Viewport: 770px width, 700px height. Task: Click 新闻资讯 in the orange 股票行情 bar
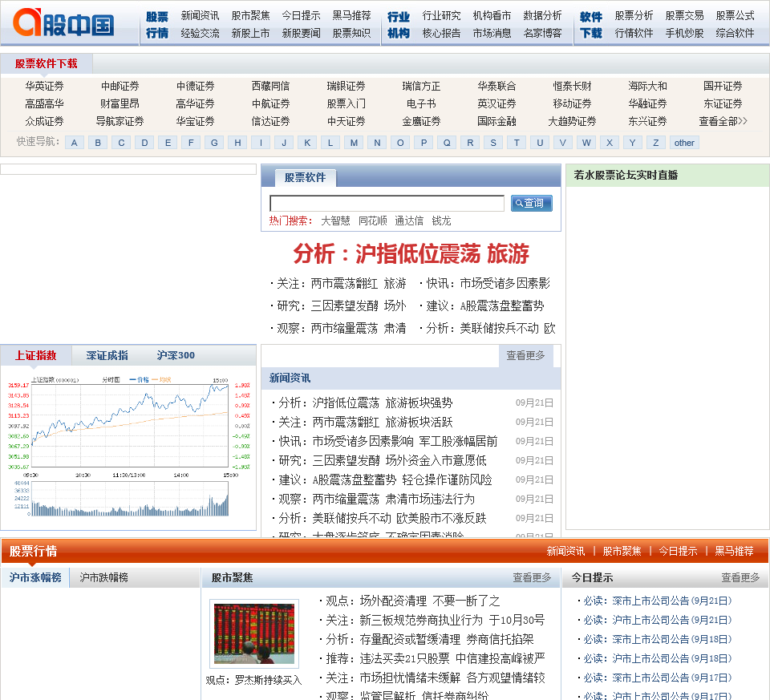(565, 552)
